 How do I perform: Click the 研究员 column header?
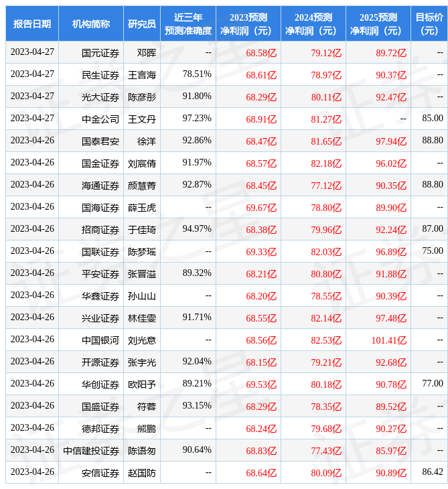tap(142, 23)
